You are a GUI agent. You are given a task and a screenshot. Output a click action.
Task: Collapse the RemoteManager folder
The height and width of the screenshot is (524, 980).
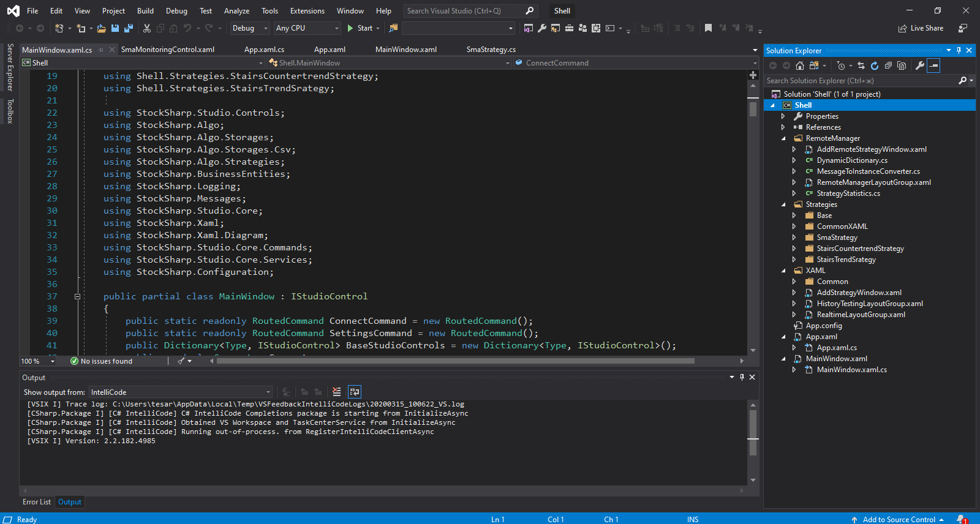(783, 138)
